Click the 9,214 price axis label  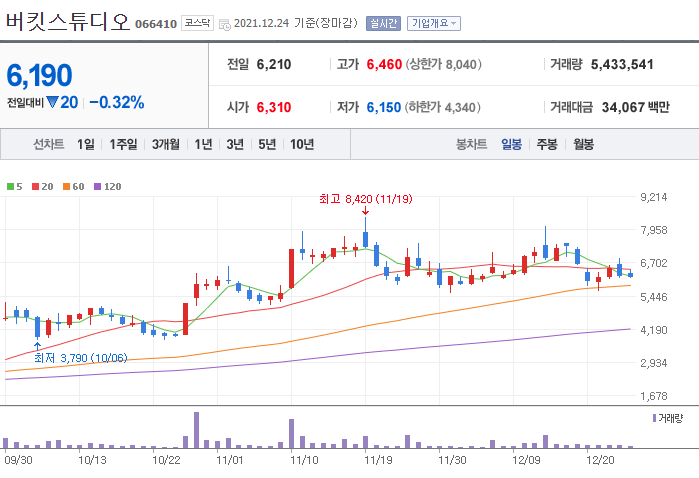point(654,197)
